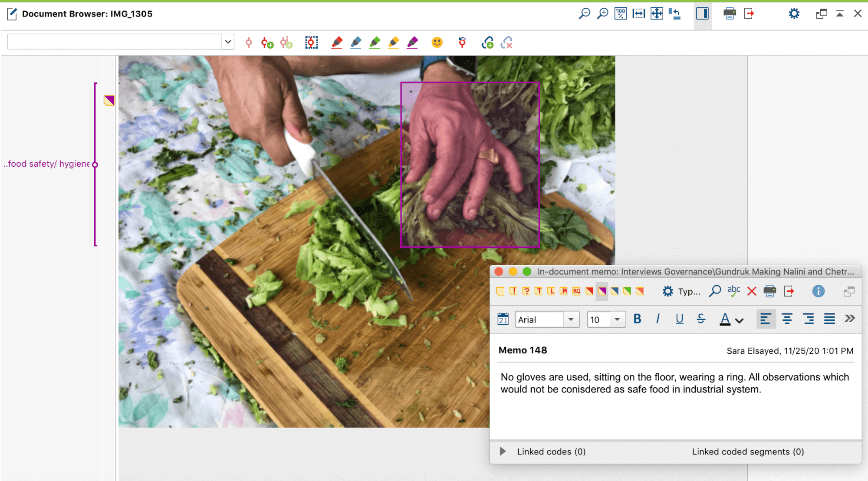The image size is (868, 481).
Task: Set memo type to L memo
Action: coord(551,291)
